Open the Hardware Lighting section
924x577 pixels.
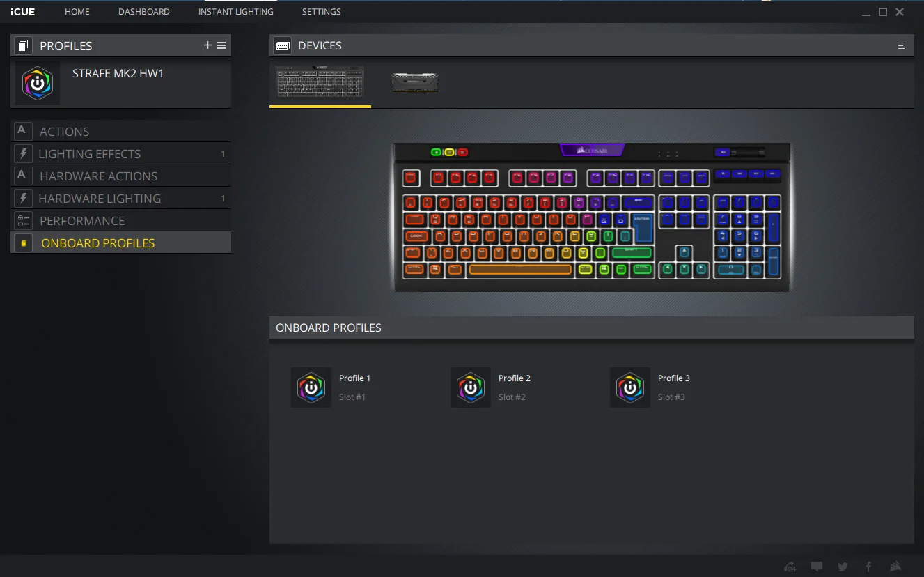point(121,198)
